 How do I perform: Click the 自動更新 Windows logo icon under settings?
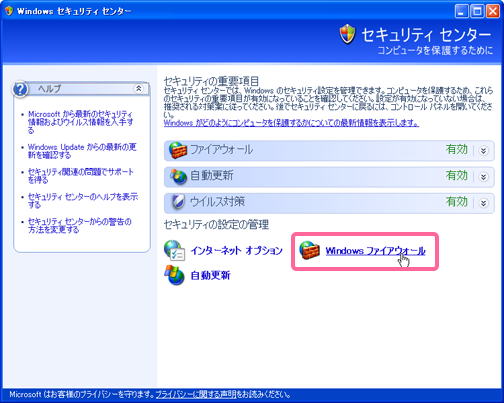174,275
